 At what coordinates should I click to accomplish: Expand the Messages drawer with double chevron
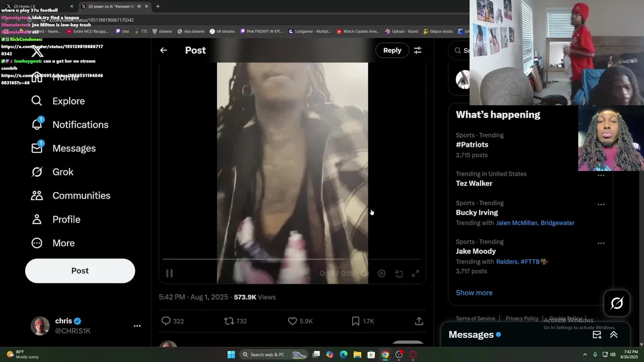pyautogui.click(x=614, y=335)
